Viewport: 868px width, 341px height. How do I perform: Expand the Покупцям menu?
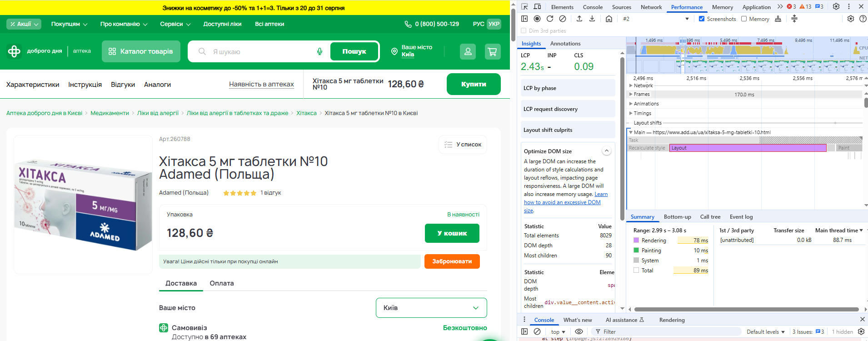pos(69,24)
